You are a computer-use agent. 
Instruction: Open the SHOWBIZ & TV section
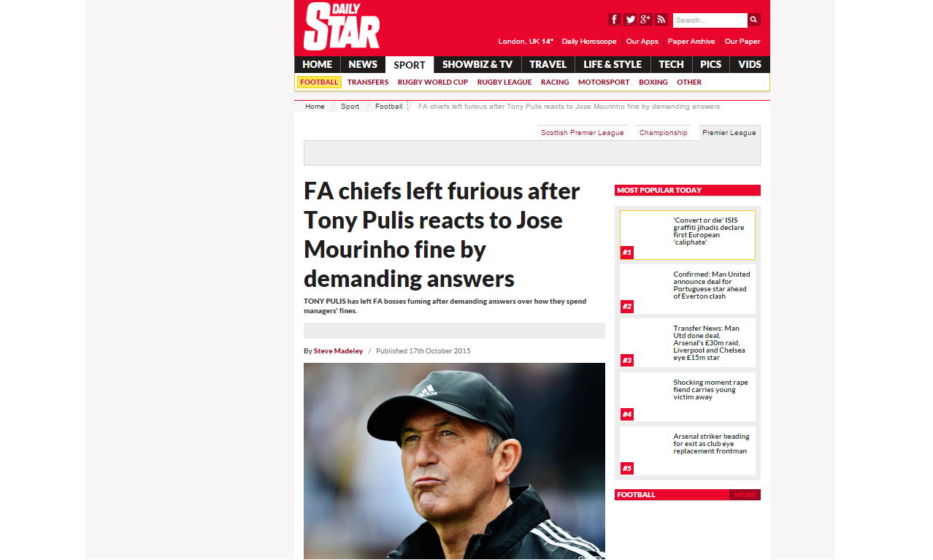tap(477, 64)
